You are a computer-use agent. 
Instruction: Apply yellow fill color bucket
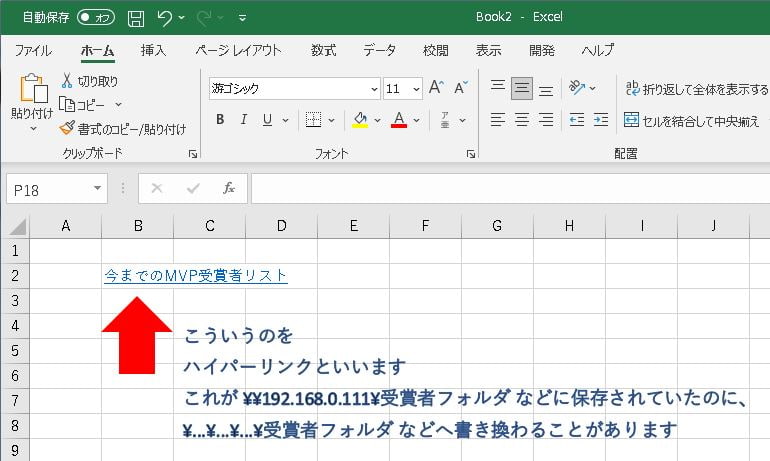click(x=360, y=119)
